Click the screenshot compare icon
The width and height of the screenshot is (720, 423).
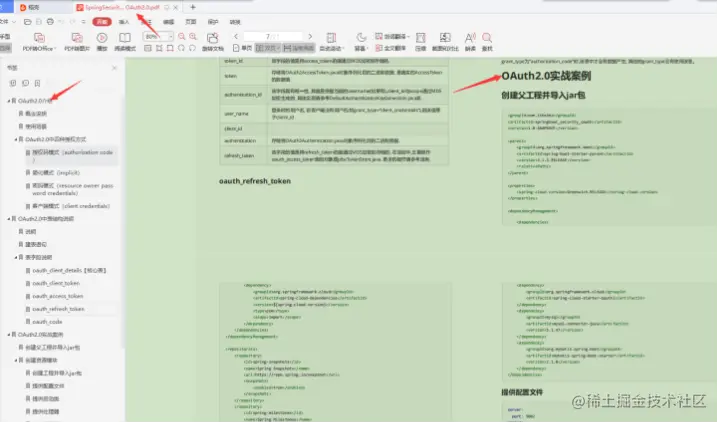(x=445, y=38)
